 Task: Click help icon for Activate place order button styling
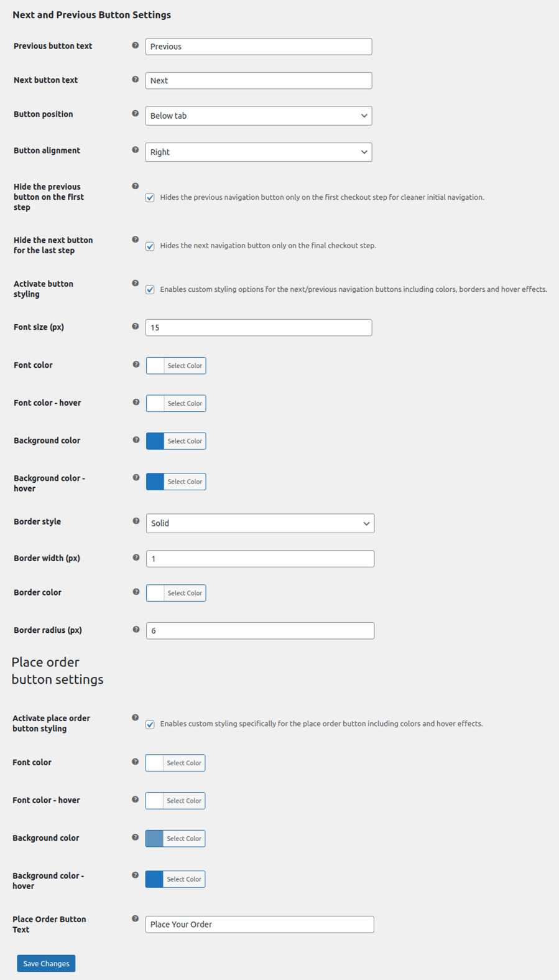point(135,718)
